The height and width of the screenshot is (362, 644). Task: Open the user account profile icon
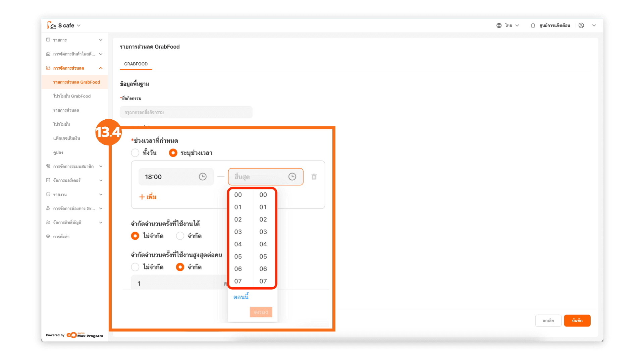click(581, 25)
